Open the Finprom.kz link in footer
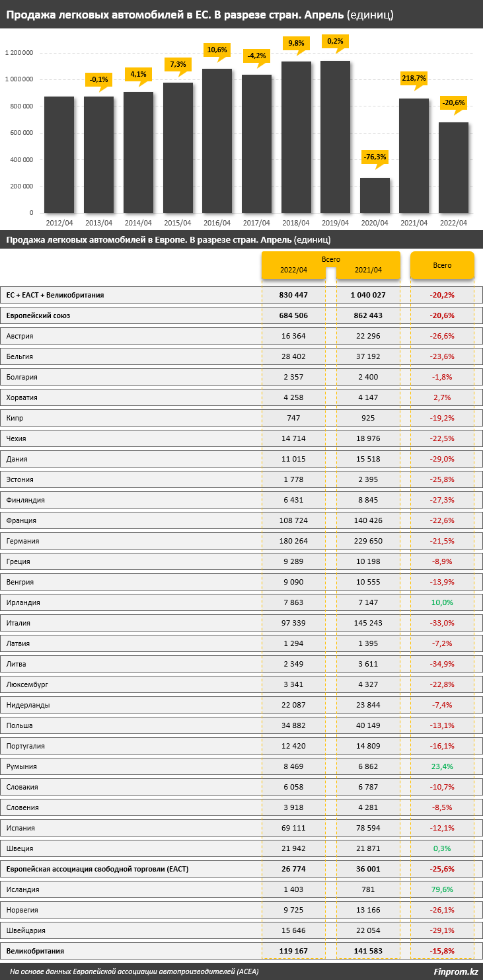 455,971
